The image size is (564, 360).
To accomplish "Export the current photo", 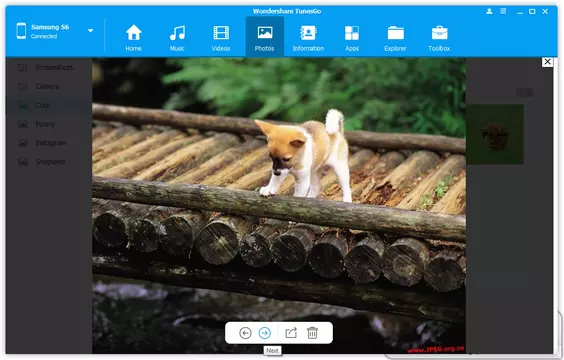I will tap(291, 333).
